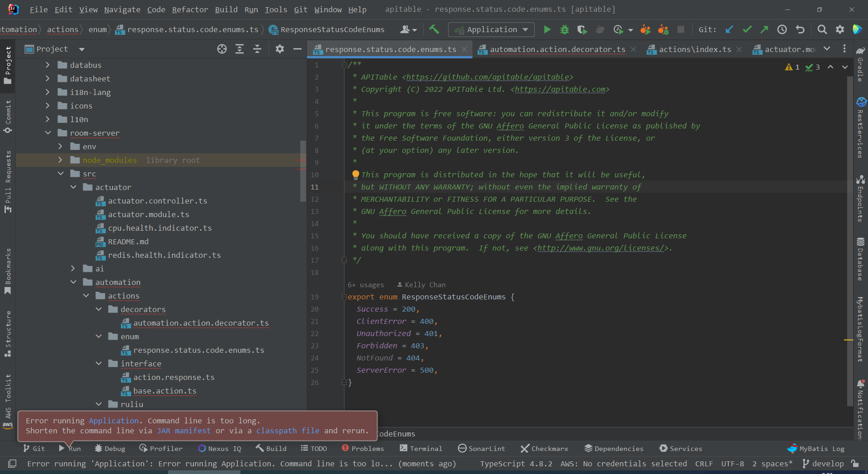Viewport: 868px width, 474px height.
Task: Switch to actions\index.ts tab
Action: (695, 49)
